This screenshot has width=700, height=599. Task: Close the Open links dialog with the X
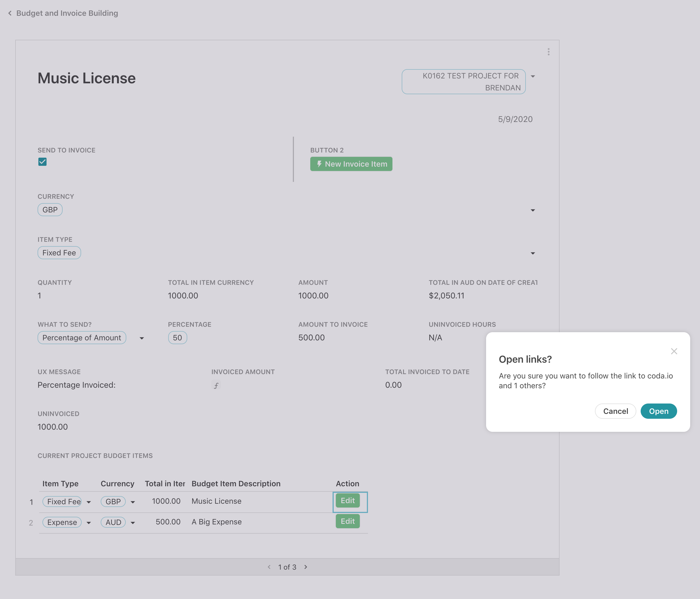pos(674,351)
